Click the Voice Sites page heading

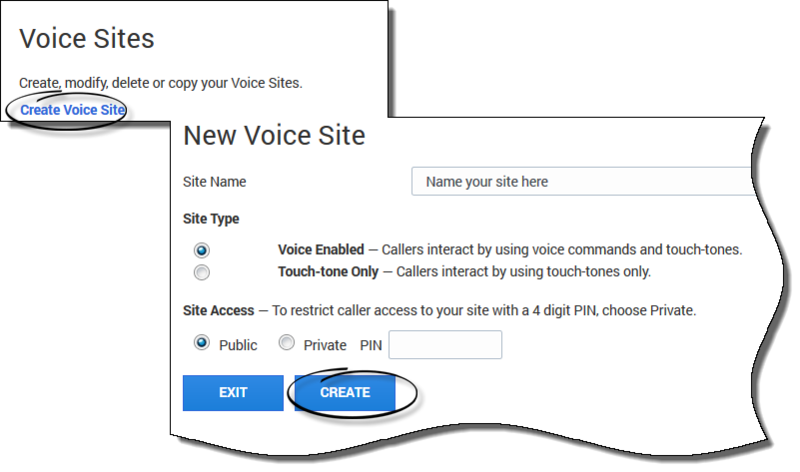[87, 39]
